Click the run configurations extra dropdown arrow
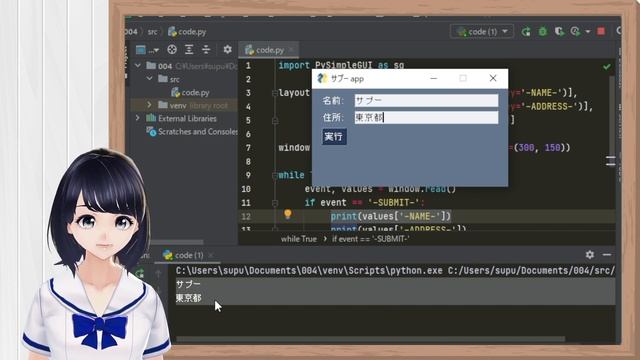640x360 pixels. (x=588, y=31)
